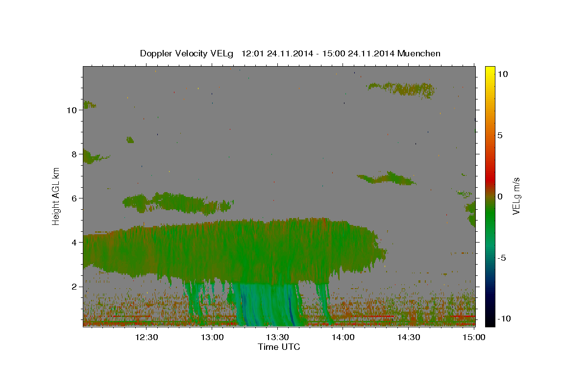Image resolution: width=588 pixels, height=392 pixels.
Task: Select the '15:00' time axis label
Action: [x=474, y=337]
